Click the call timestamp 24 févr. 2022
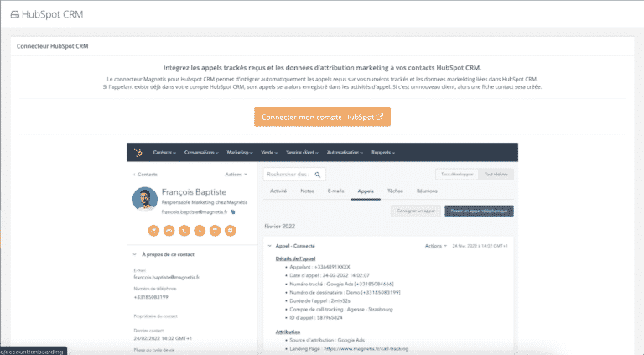This screenshot has height=355, width=644. tap(480, 246)
